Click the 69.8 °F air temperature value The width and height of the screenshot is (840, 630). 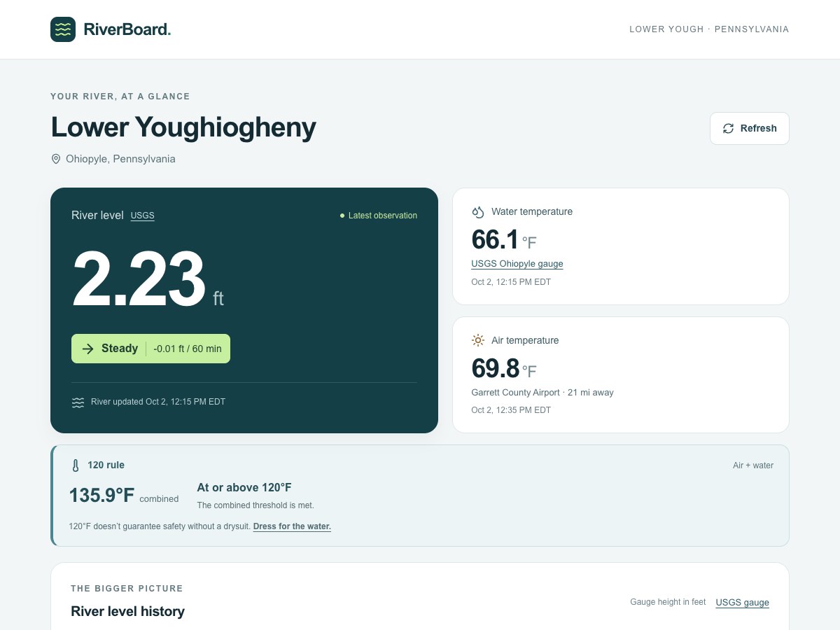click(504, 368)
